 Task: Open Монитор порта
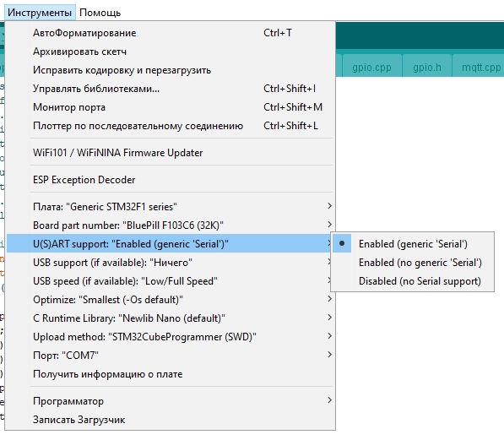[x=170, y=107]
